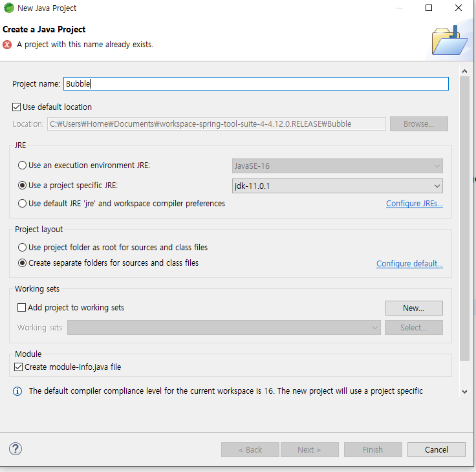
Task: Click the Back button
Action: click(250, 449)
